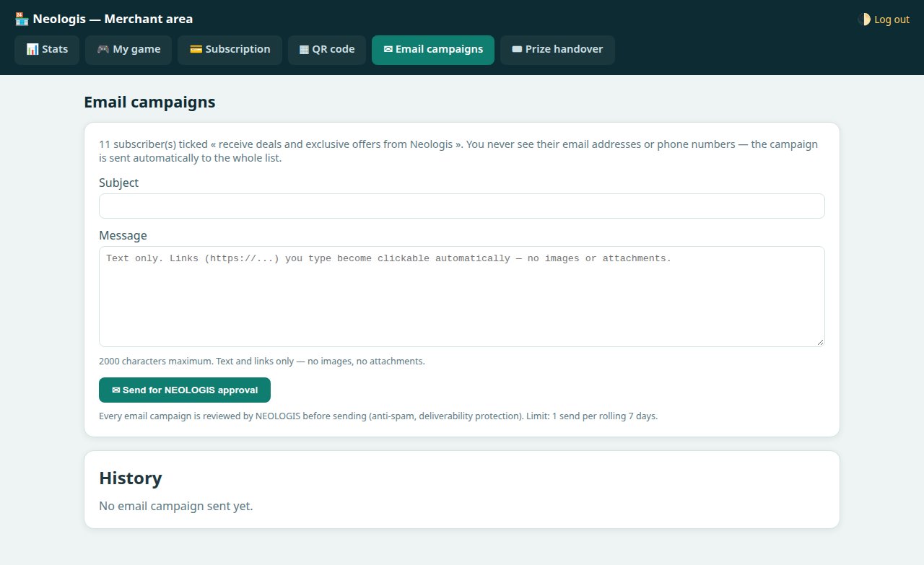Click the 'Email campaigns' page heading
The height and width of the screenshot is (565, 924).
pos(149,102)
